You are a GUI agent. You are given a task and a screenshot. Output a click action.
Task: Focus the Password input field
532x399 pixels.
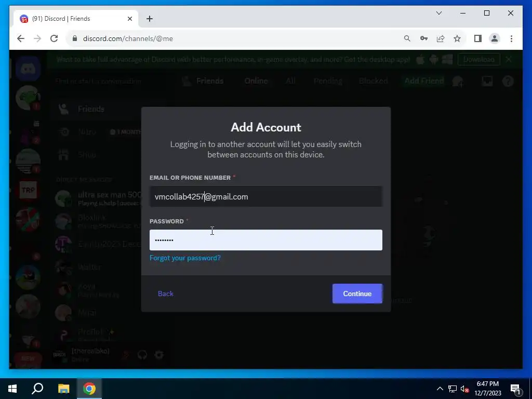(x=265, y=240)
